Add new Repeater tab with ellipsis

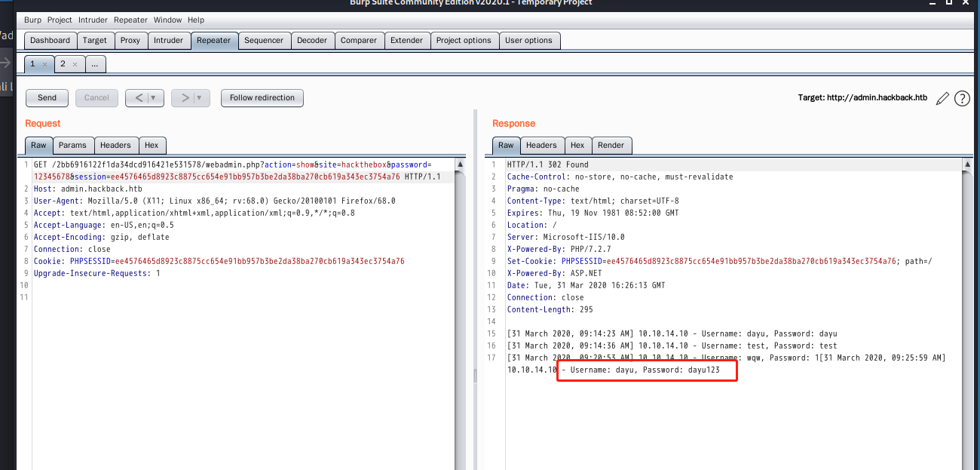[x=95, y=64]
